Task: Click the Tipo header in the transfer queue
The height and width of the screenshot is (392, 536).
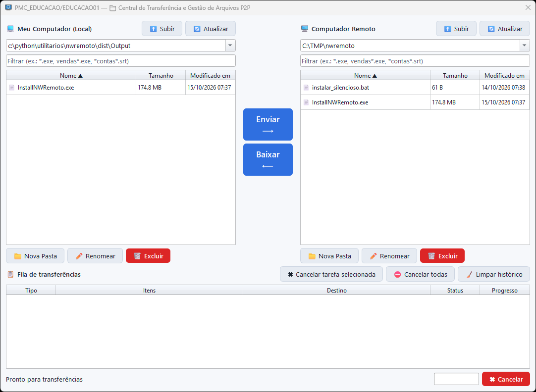Action: pyautogui.click(x=31, y=290)
